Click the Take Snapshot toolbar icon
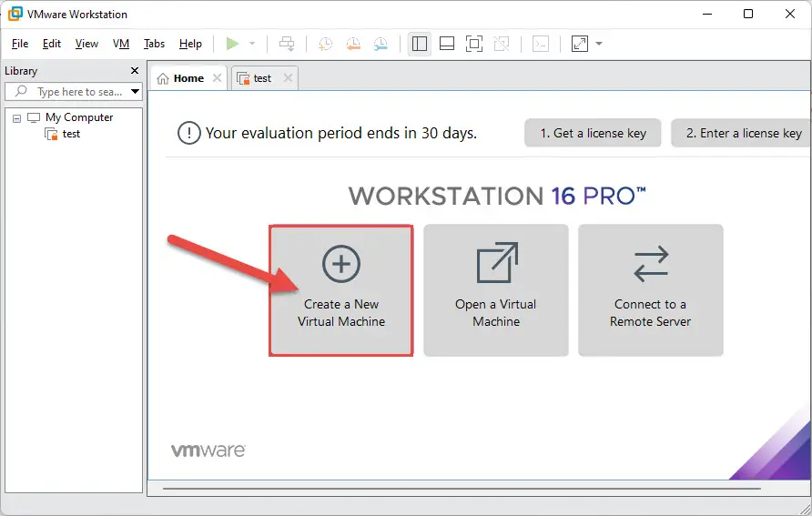 325,44
